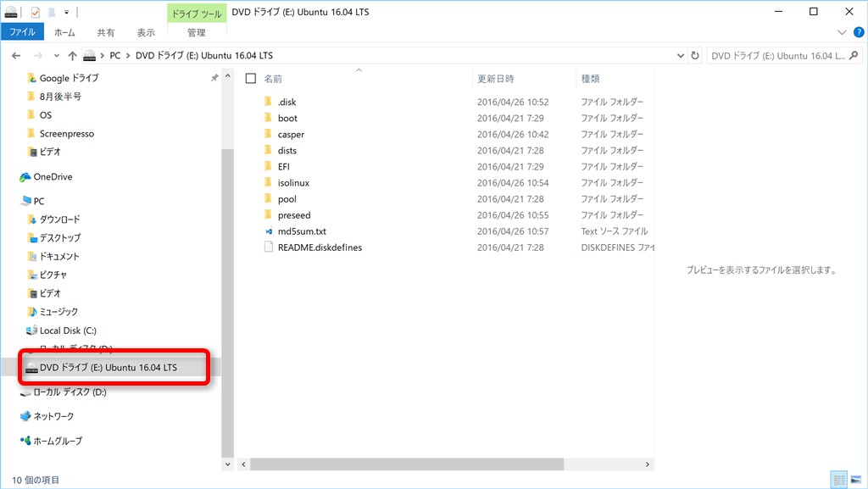Screen dimensions: 868x489
Task: Click horizontal scrollbar left arrow
Action: pos(243,464)
